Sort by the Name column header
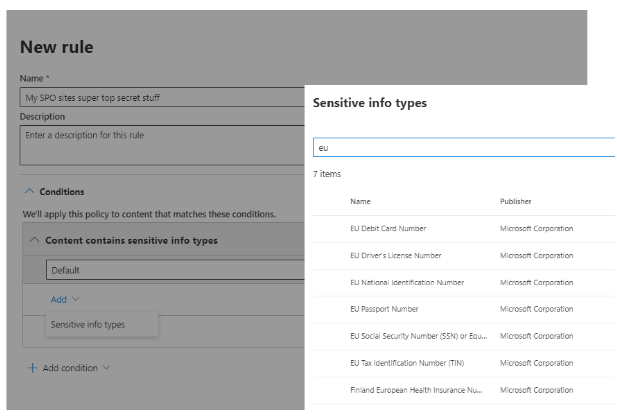 [360, 201]
